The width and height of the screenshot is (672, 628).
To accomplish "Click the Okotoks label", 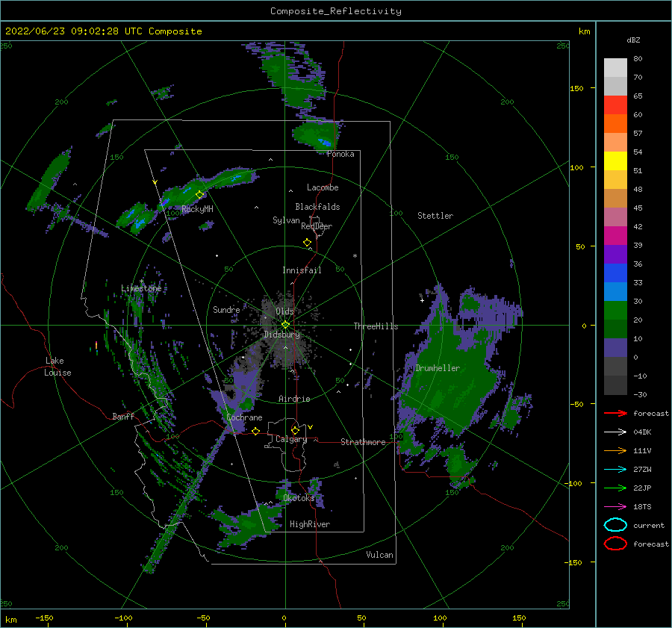I will [299, 497].
